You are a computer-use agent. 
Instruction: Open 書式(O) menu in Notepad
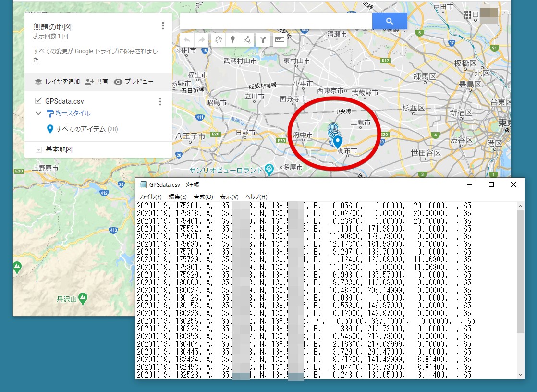(x=204, y=196)
